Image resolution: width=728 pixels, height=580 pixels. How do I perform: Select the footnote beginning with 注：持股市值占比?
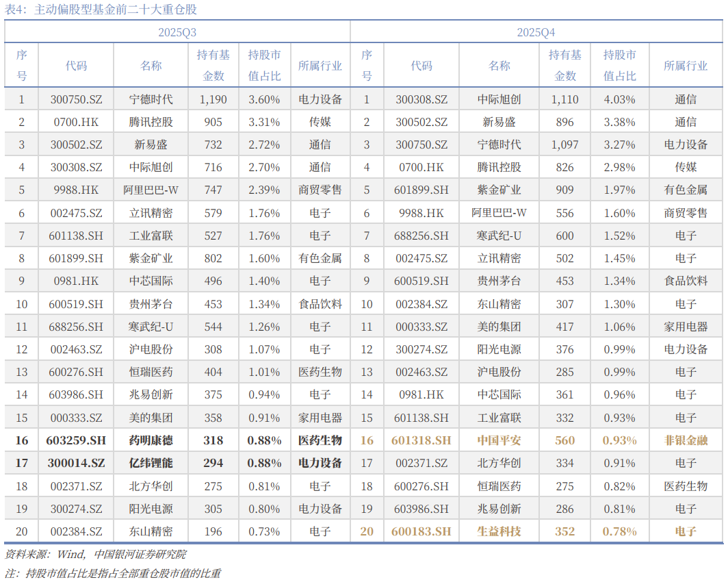pyautogui.click(x=113, y=572)
